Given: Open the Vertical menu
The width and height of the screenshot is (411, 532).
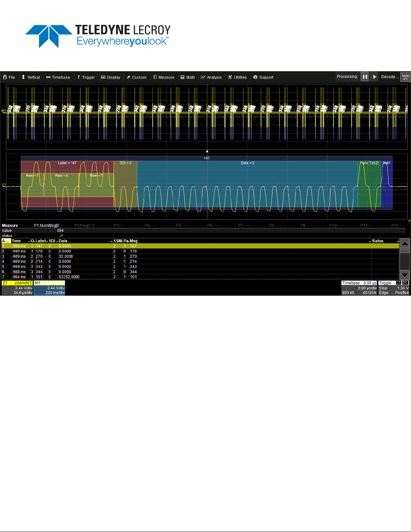Looking at the screenshot, I should [x=31, y=77].
